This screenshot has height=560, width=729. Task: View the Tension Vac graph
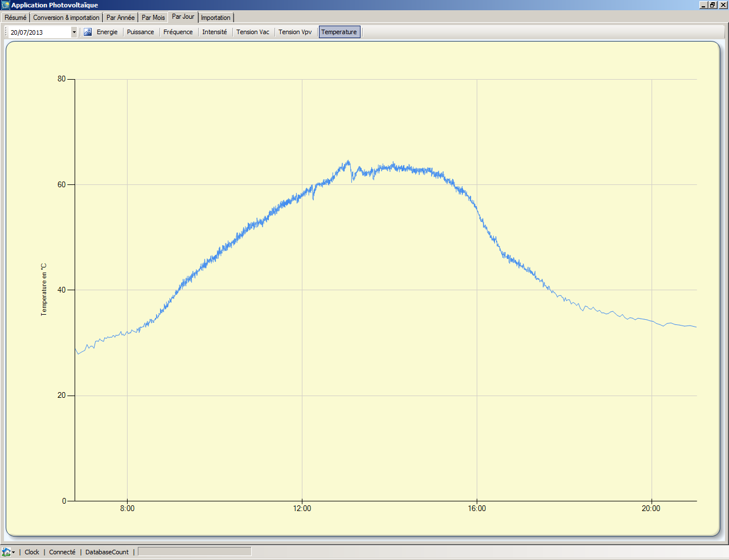pyautogui.click(x=252, y=32)
